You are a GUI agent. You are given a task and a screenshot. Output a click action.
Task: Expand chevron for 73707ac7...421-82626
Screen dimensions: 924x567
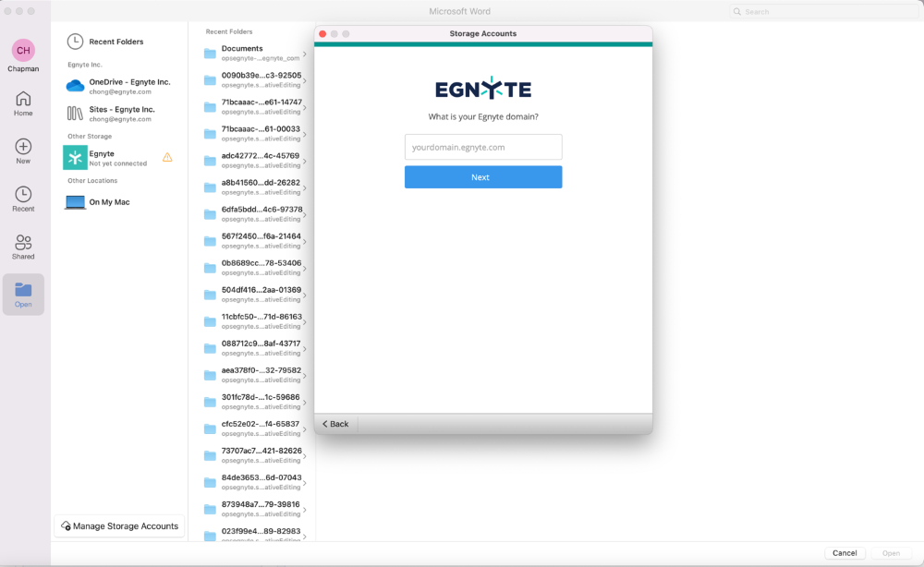point(305,456)
